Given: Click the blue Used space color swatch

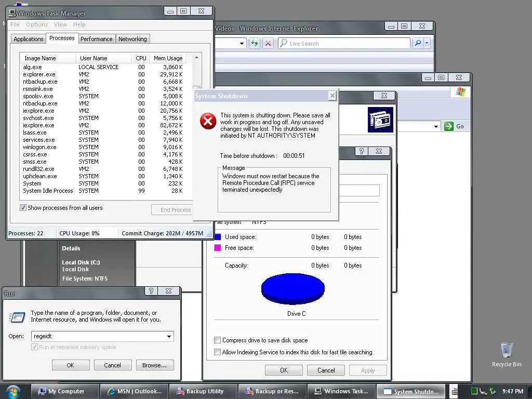Looking at the screenshot, I should [218, 236].
